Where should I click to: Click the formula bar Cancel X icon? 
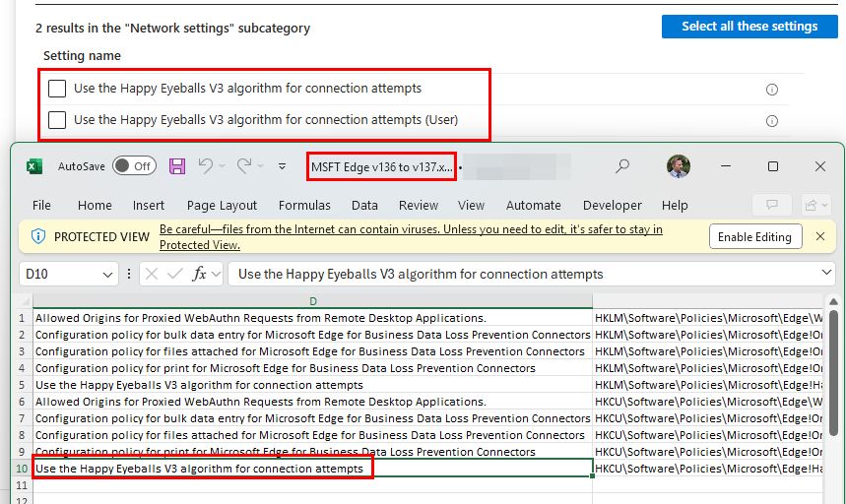click(152, 274)
